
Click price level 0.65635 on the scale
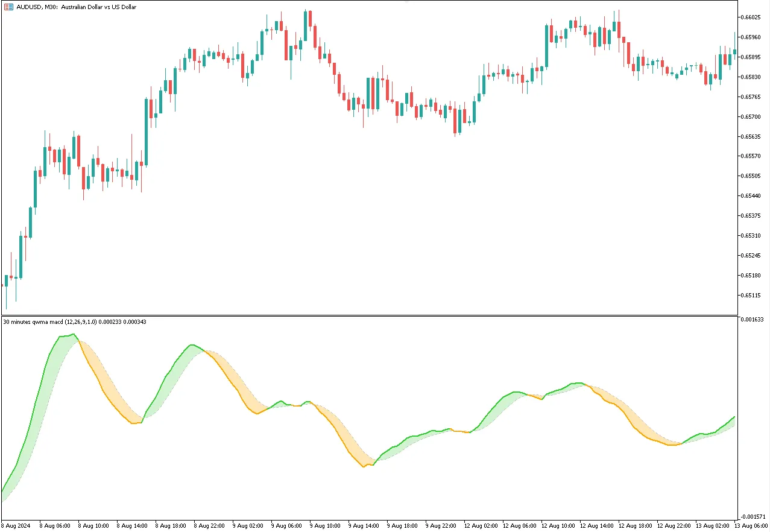click(752, 137)
